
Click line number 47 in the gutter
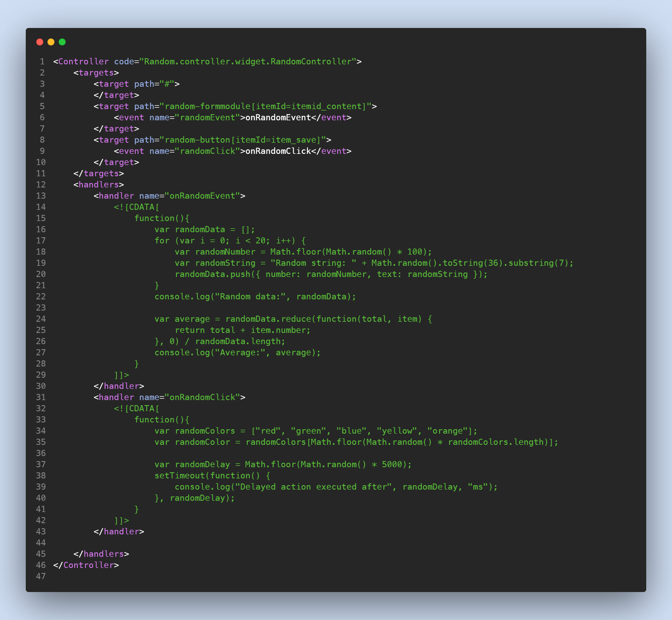(41, 576)
